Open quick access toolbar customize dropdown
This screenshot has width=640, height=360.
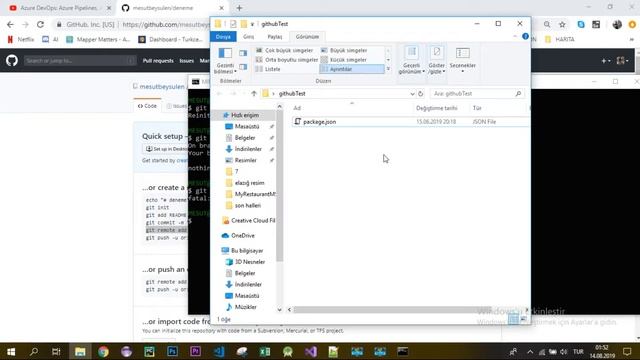[252, 24]
